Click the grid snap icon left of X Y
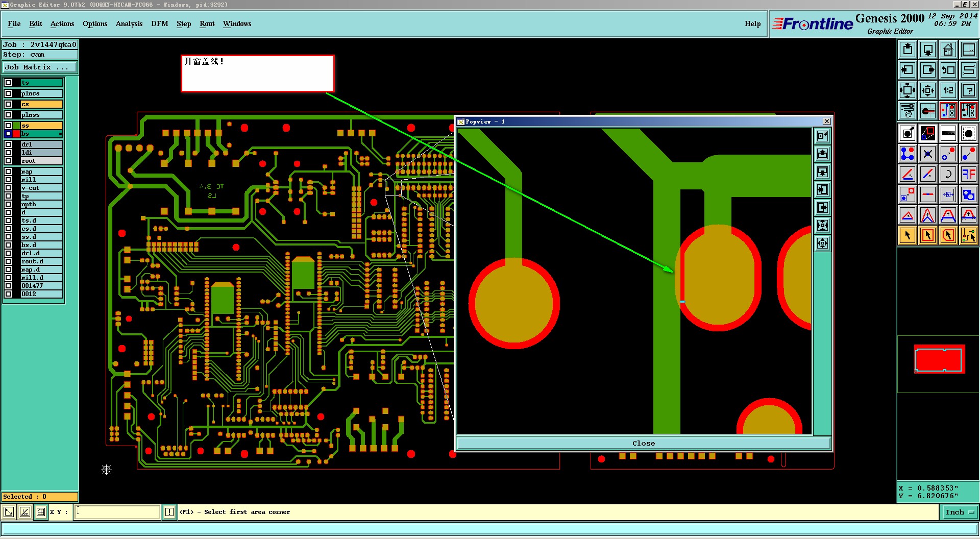The image size is (980, 539). point(41,512)
